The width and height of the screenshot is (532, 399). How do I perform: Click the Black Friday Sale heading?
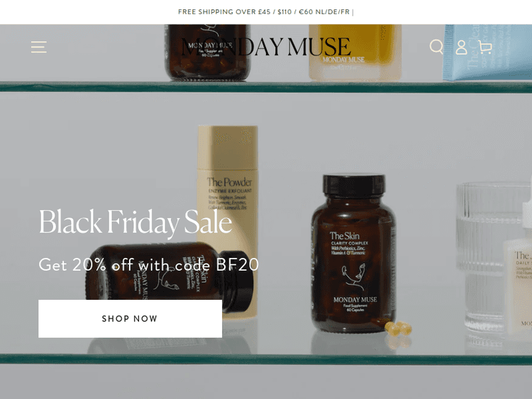tap(135, 222)
